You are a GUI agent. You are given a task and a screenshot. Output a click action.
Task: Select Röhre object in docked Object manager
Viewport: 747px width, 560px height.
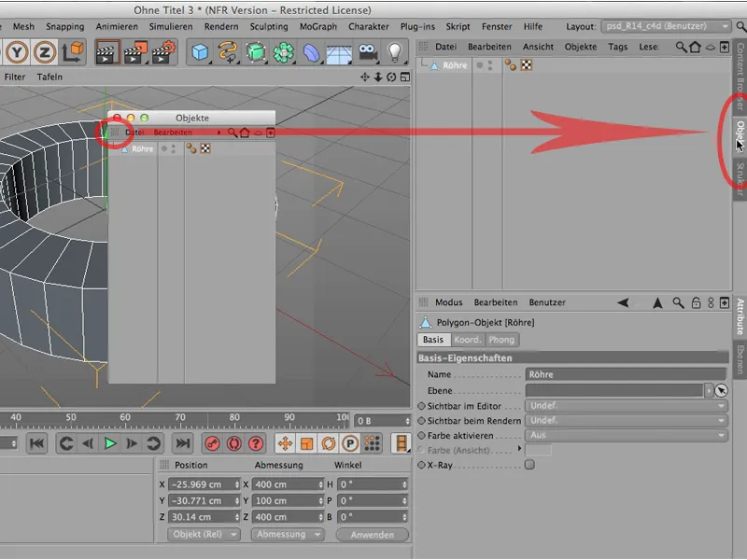tap(455, 65)
